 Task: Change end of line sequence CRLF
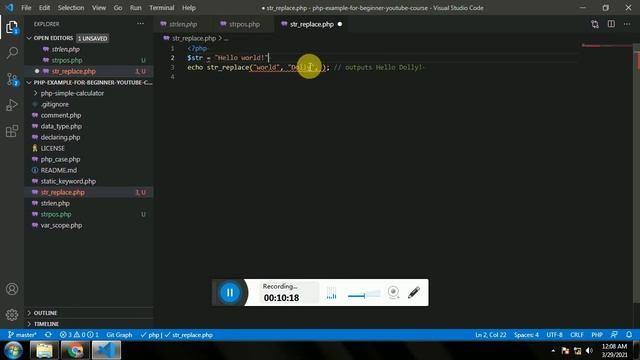pyautogui.click(x=577, y=335)
